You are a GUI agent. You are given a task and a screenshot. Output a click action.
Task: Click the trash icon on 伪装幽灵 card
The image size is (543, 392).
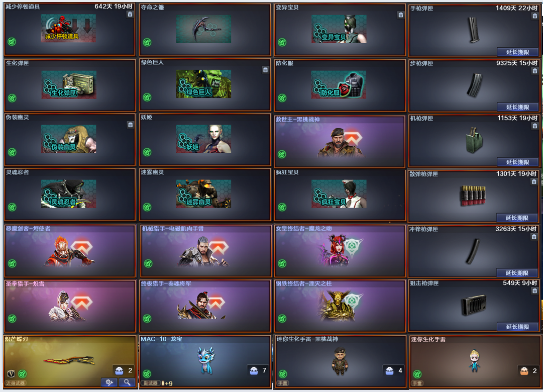130,125
